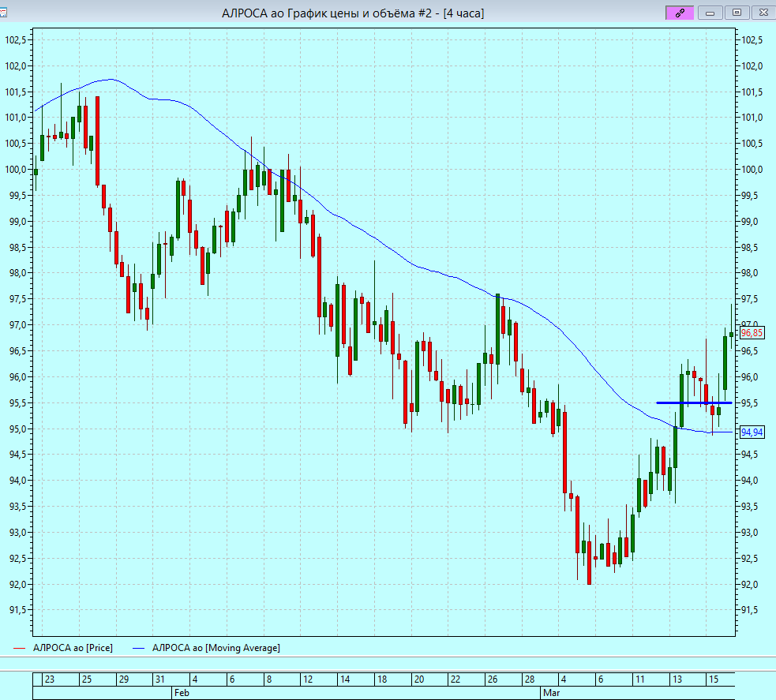This screenshot has width=776, height=700.
Task: Click date 15 on the time axis
Action: (x=713, y=679)
